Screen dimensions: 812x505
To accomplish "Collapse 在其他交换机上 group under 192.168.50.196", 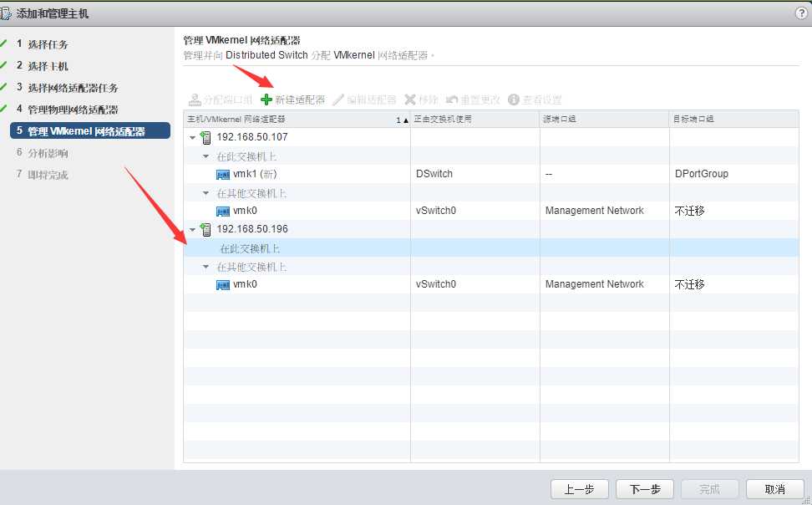I will coord(206,267).
